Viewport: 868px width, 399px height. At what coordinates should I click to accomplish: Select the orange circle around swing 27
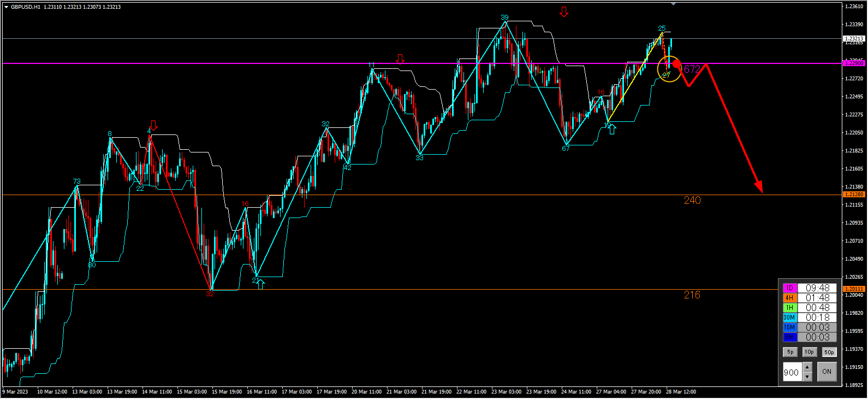[x=669, y=69]
